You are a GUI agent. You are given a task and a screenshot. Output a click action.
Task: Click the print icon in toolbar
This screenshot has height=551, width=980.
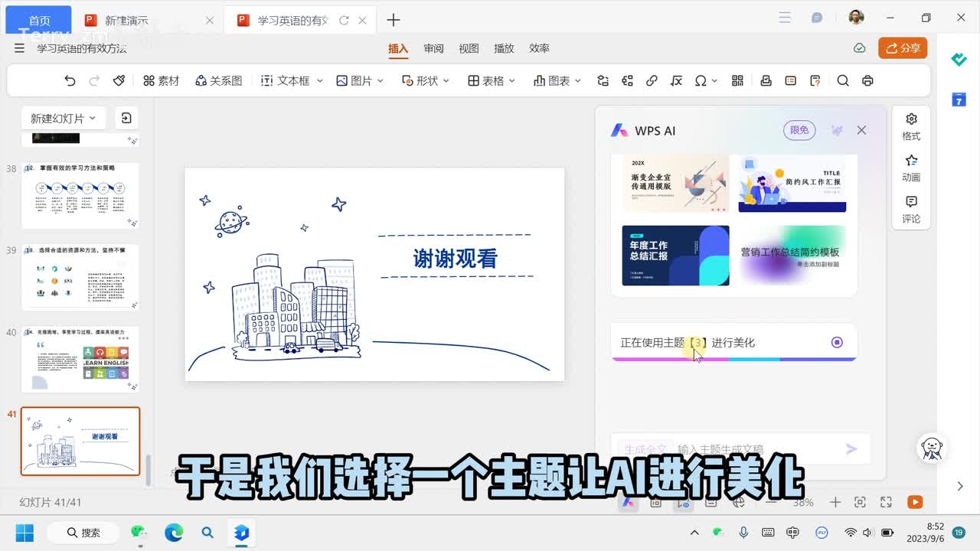pos(867,80)
